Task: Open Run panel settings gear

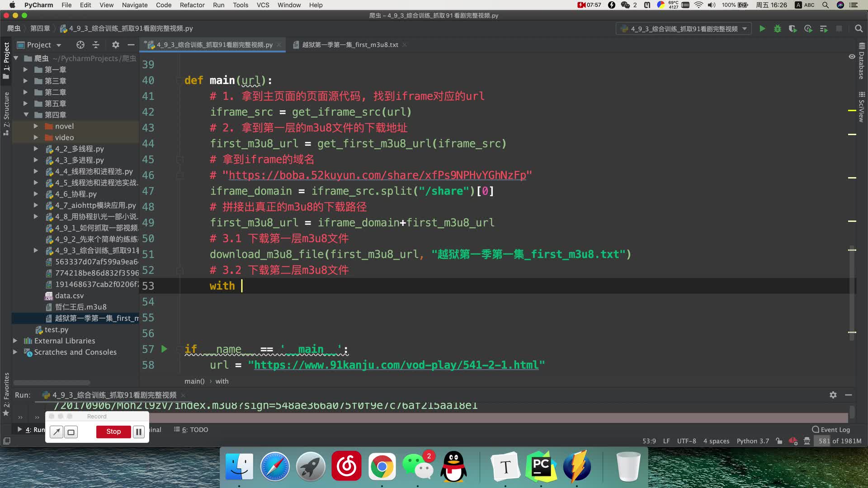Action: tap(833, 395)
